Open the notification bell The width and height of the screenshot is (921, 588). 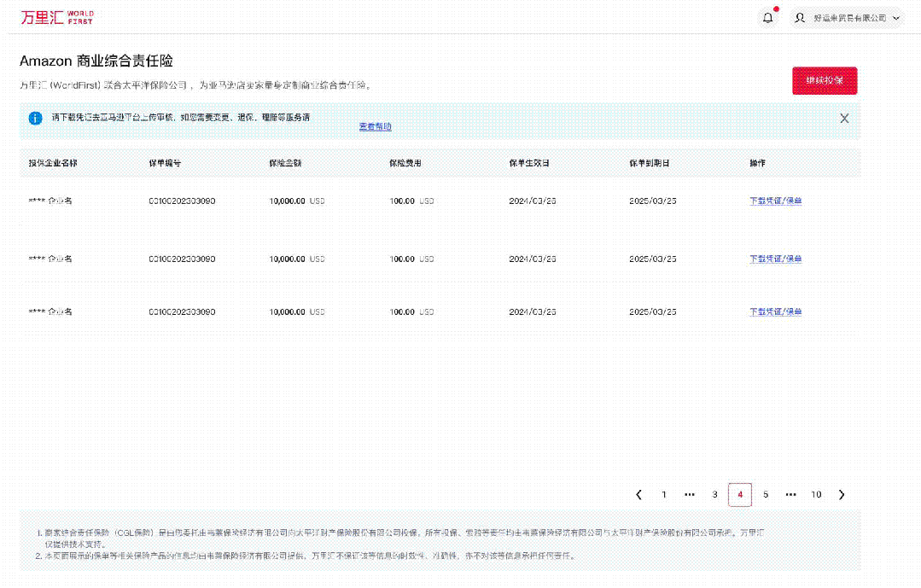click(x=767, y=18)
